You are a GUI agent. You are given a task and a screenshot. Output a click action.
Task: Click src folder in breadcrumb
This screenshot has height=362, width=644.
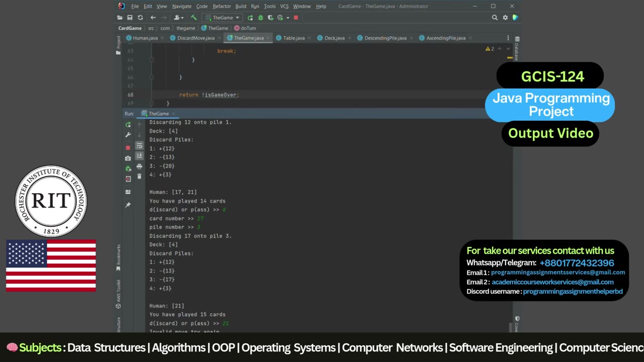[151, 28]
